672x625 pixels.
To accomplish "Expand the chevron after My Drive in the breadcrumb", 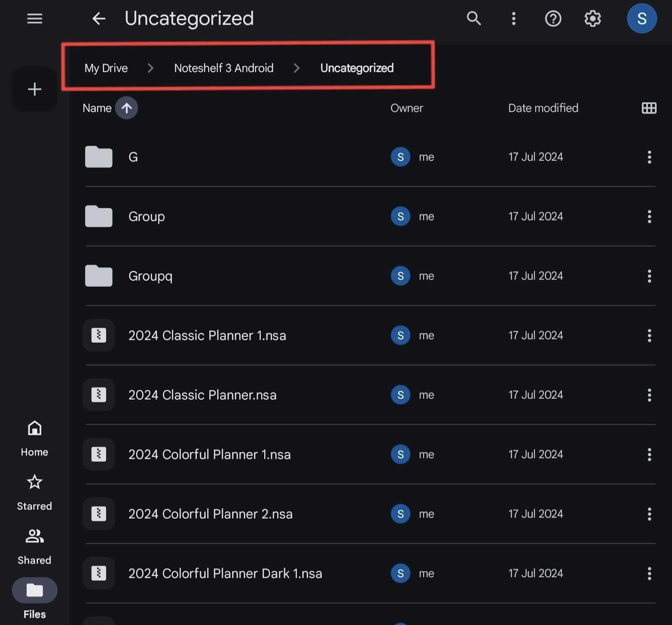I will [x=150, y=68].
